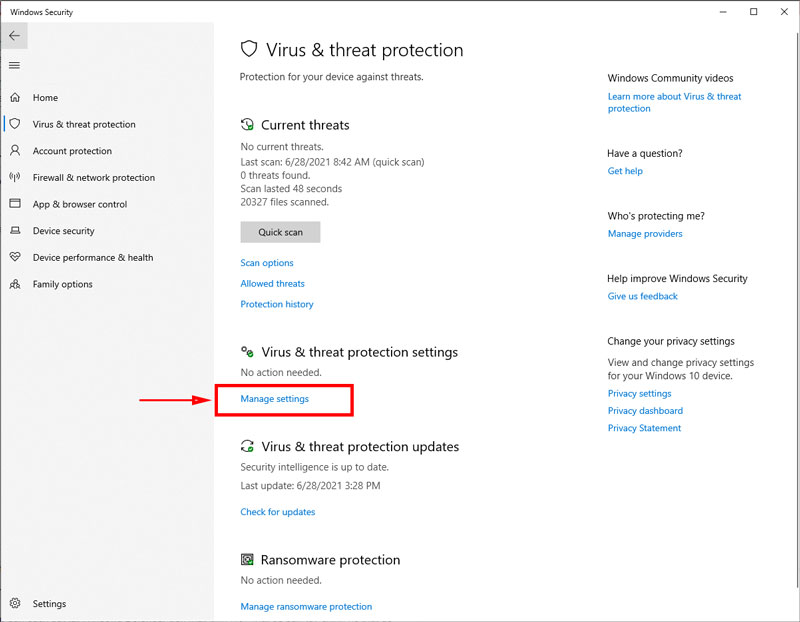Viewport: 800px width, 622px height.
Task: Open Manage ransomware protection
Action: [x=306, y=607]
